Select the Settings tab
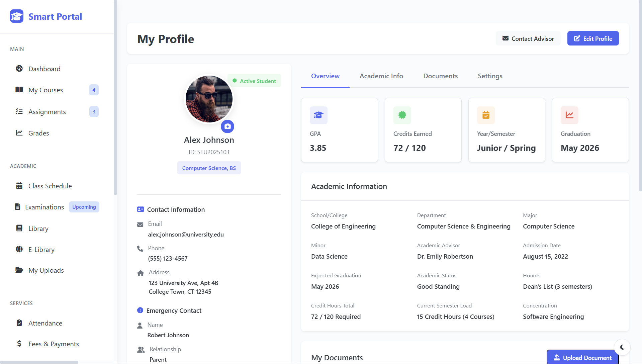Viewport: 642px width, 364px height. pyautogui.click(x=490, y=76)
